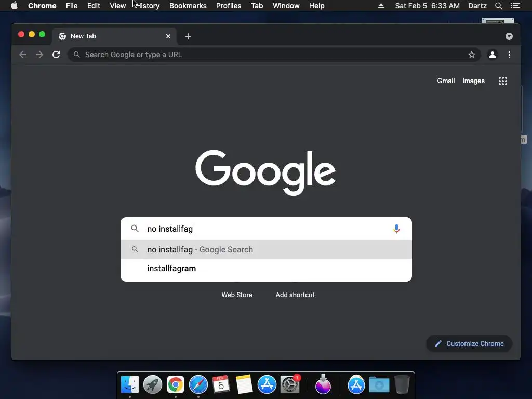The image size is (532, 399).
Task: Open the Edit menu
Action: pyautogui.click(x=94, y=6)
